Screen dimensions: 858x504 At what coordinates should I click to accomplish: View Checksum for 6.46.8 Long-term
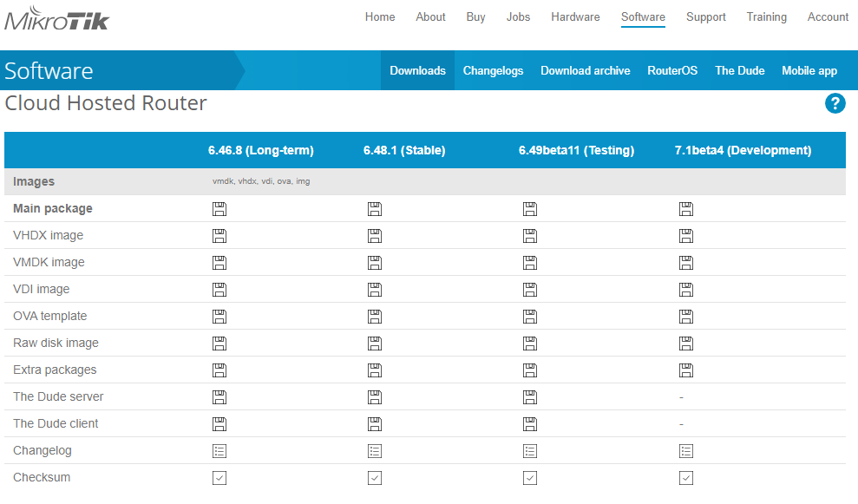click(x=219, y=477)
